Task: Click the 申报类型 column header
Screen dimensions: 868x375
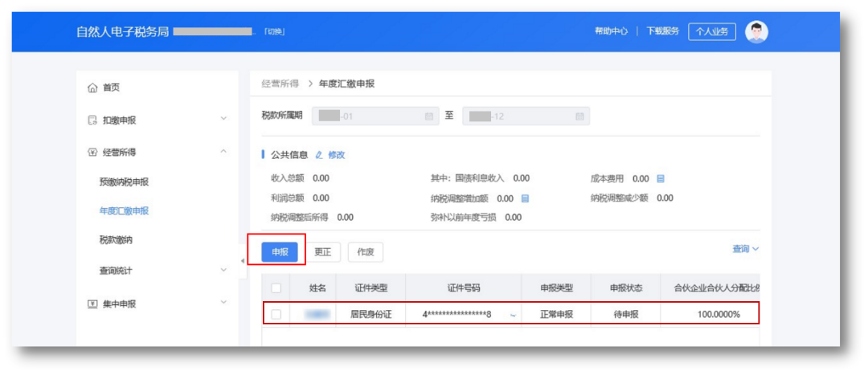Action: [556, 288]
